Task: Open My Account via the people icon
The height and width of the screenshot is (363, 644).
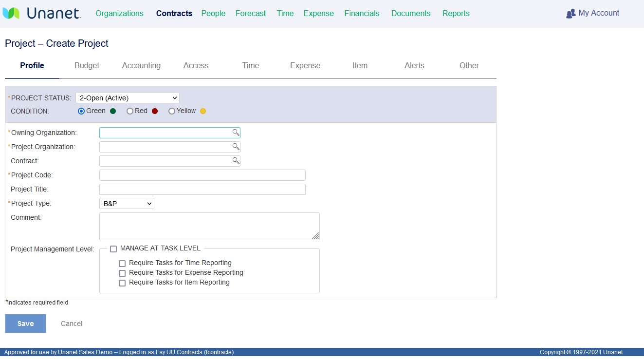Action: pyautogui.click(x=570, y=13)
